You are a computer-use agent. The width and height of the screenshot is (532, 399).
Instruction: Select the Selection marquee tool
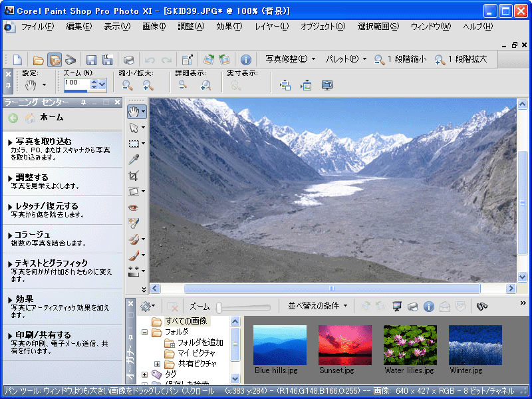coord(134,144)
